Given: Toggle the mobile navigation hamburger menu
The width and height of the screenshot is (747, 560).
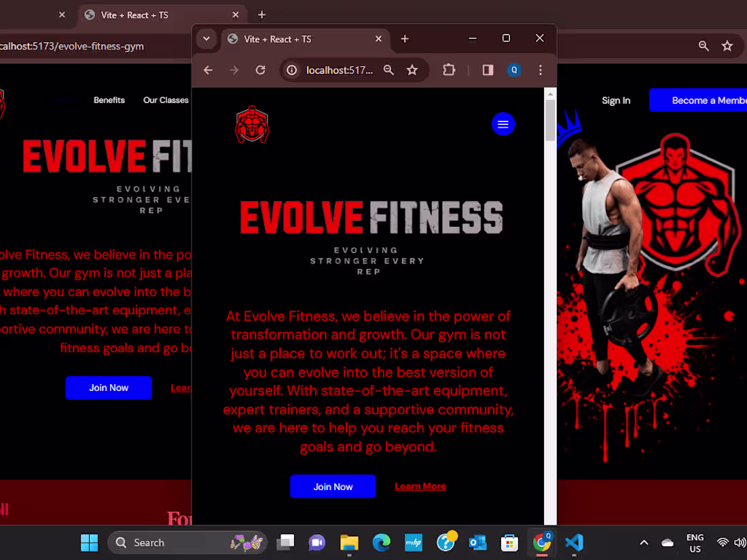Looking at the screenshot, I should [x=503, y=124].
